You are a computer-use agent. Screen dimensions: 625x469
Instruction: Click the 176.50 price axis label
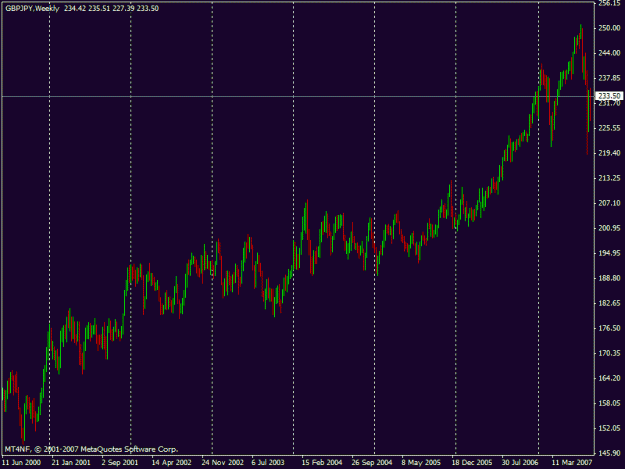tap(609, 328)
